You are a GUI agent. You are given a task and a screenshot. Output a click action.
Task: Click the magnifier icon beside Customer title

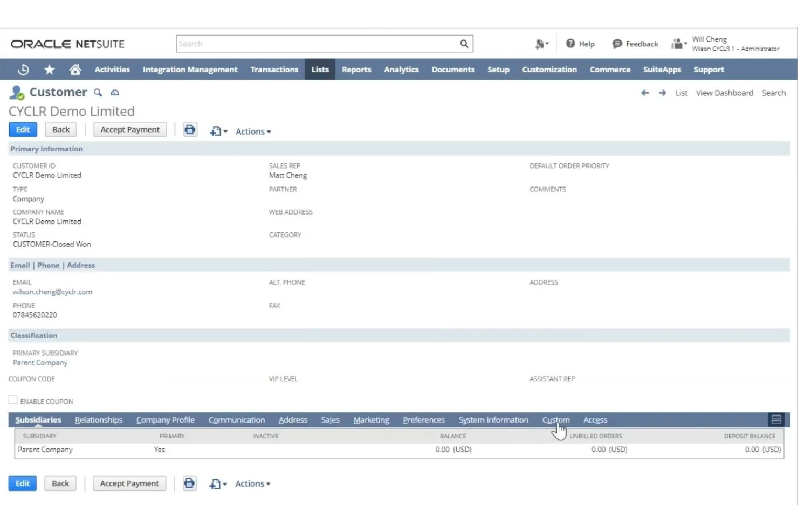point(98,92)
